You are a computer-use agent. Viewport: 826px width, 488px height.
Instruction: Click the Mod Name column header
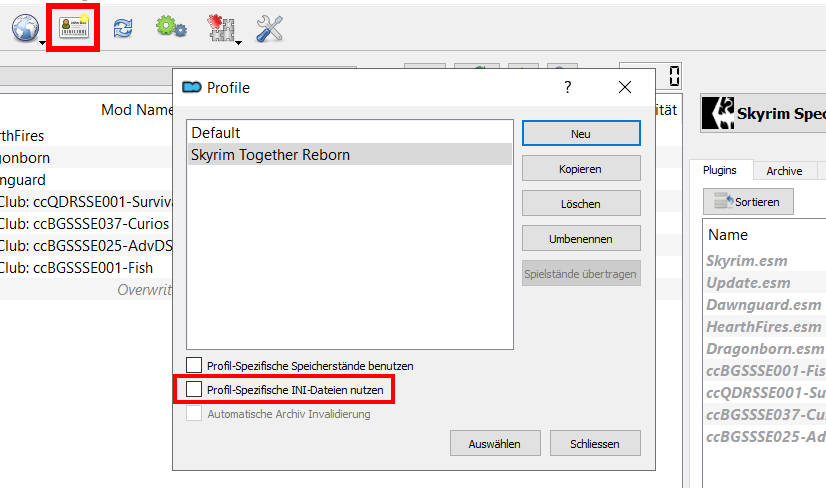click(136, 110)
